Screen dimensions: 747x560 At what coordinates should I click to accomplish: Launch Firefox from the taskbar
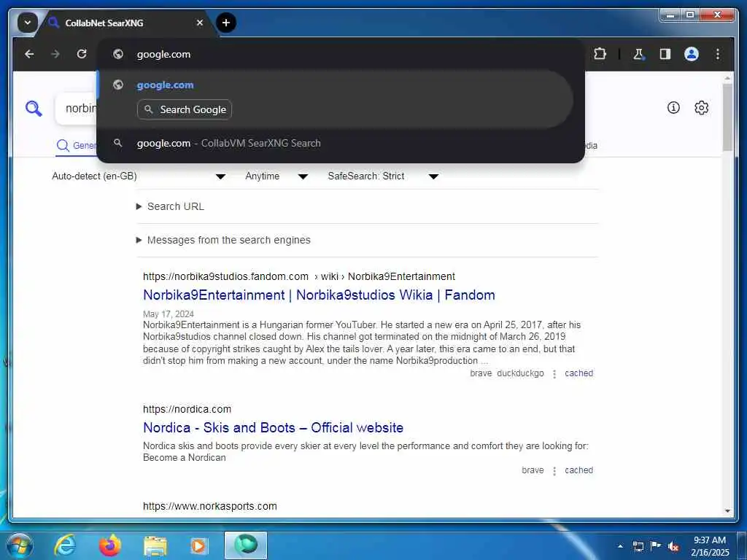coord(109,545)
